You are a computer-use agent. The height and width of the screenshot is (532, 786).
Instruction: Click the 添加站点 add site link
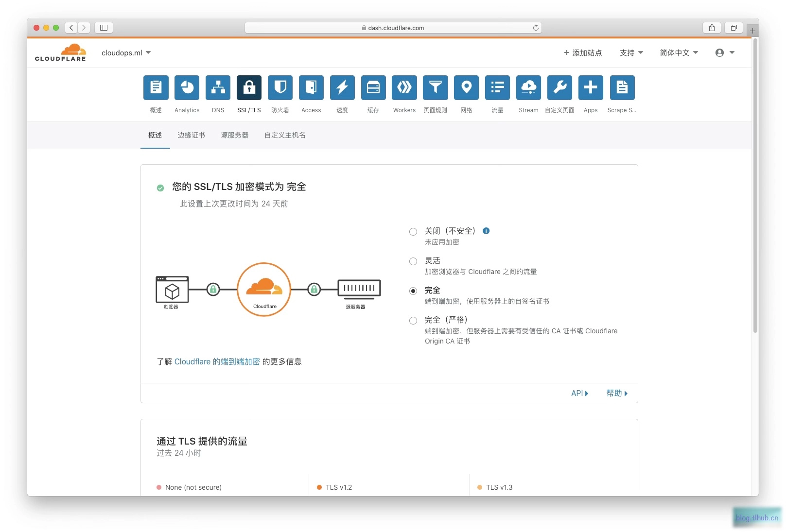[583, 52]
